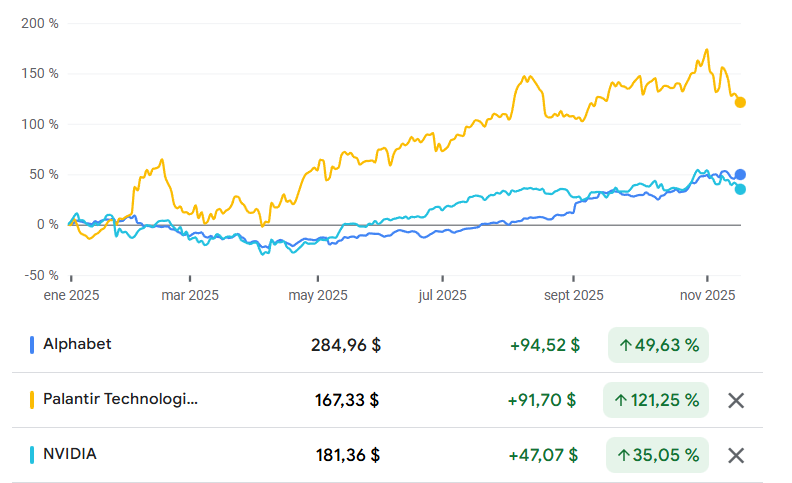This screenshot has width=792, height=483.
Task: Click Palantir's 121,25 % gain badge
Action: tap(655, 400)
